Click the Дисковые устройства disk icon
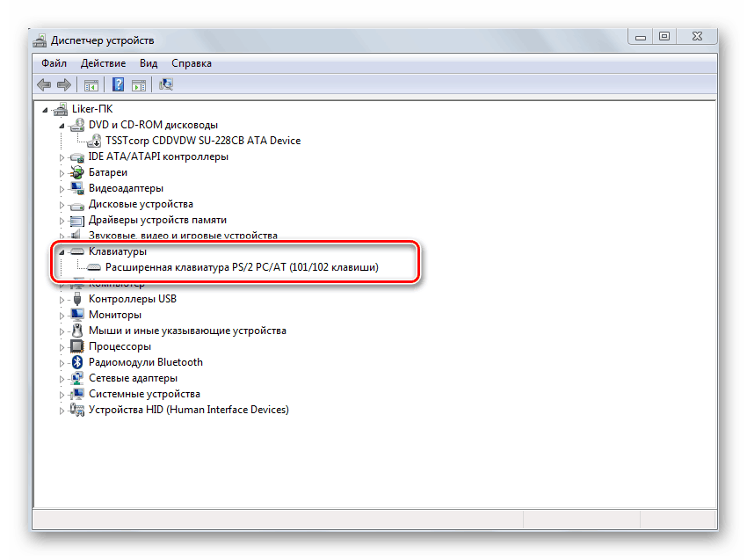Screen dimensions: 747x560 77,206
